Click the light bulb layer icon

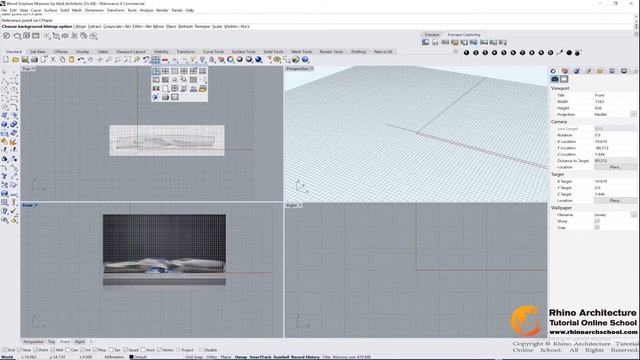coord(202,60)
